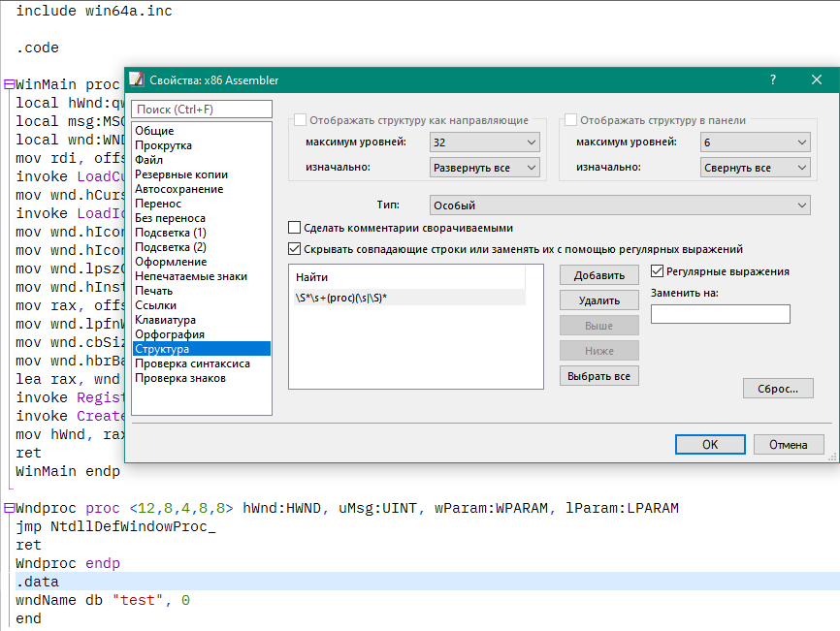
Task: Expand the Свернуть все initial state dropdown
Action: click(755, 168)
